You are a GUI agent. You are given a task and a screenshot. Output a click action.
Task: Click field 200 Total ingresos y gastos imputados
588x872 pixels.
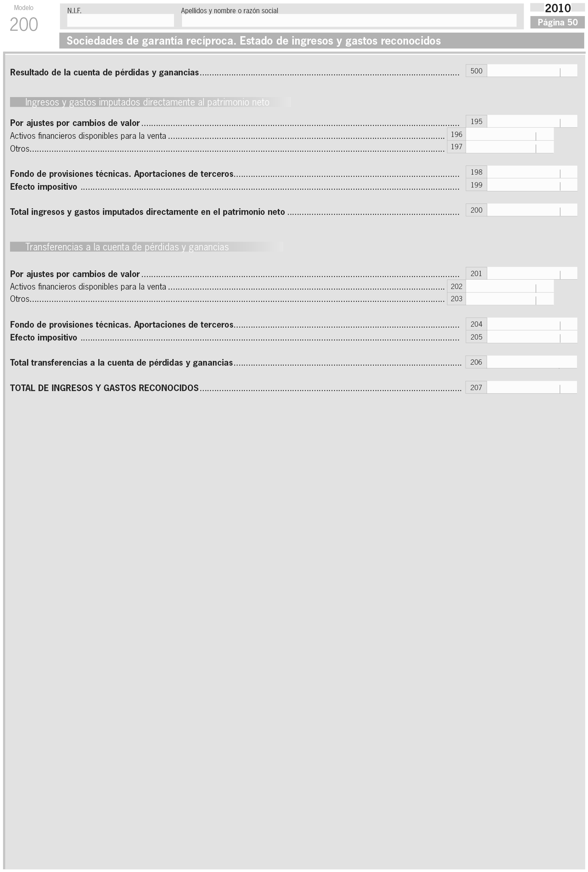531,210
